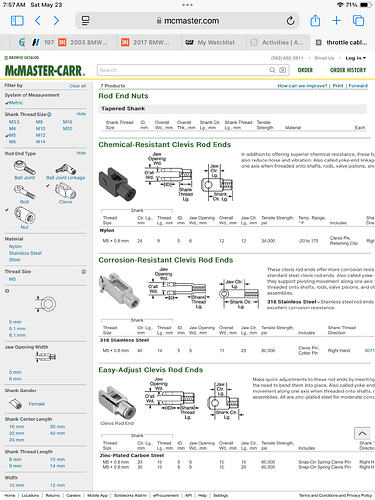Hide the Shank Thread Size filter section
The height and width of the screenshot is (500, 375).
point(81,114)
